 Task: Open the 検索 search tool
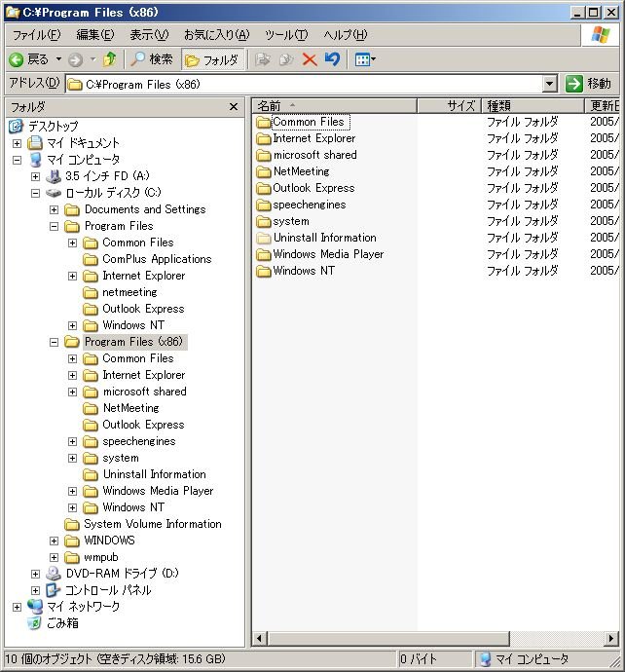151,59
